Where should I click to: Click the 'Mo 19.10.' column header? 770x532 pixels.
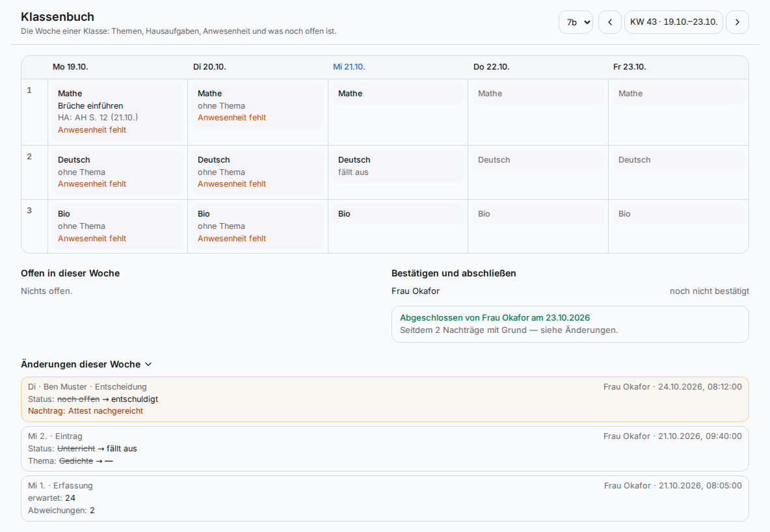coord(70,67)
